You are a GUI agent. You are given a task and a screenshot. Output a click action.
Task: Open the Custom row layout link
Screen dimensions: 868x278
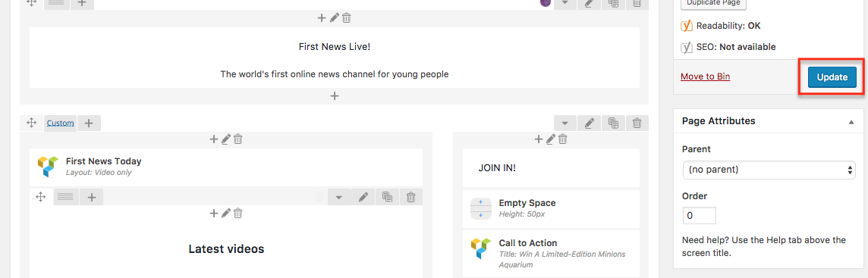tap(61, 123)
